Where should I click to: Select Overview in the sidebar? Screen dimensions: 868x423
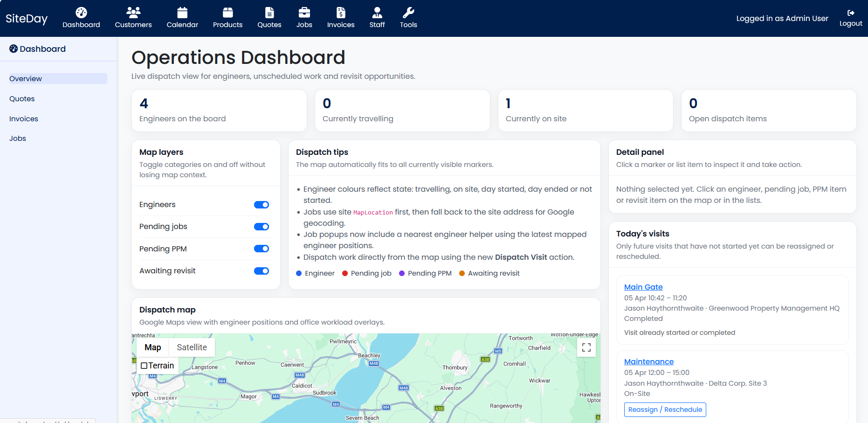coord(58,79)
